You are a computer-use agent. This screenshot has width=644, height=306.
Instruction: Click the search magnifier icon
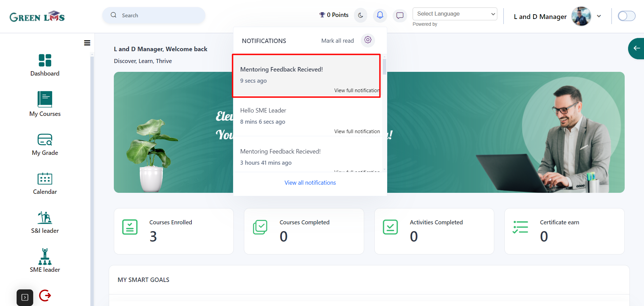pyautogui.click(x=113, y=15)
